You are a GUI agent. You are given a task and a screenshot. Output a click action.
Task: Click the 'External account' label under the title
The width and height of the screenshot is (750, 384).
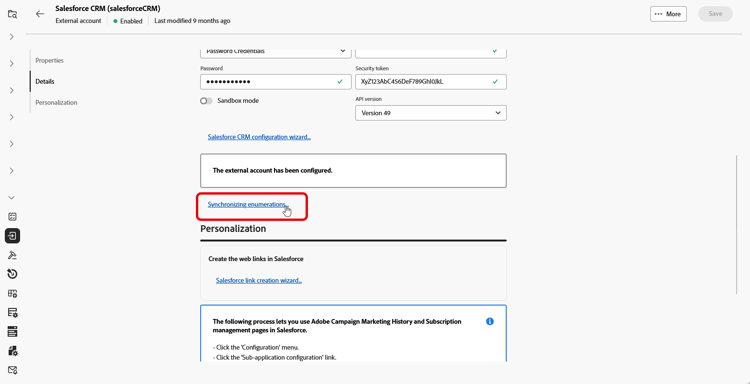(78, 21)
